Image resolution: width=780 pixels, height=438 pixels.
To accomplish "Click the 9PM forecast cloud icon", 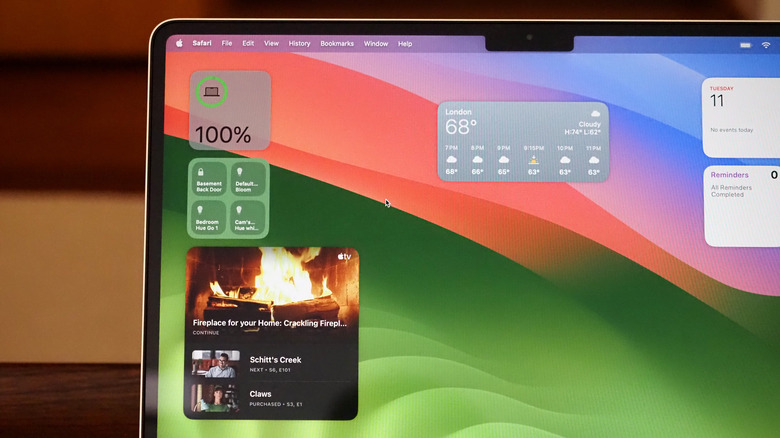I will coord(503,160).
